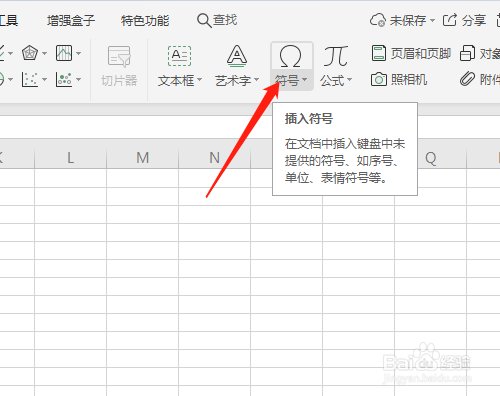
Task: Open the 增强盒子 tab
Action: pyautogui.click(x=71, y=21)
